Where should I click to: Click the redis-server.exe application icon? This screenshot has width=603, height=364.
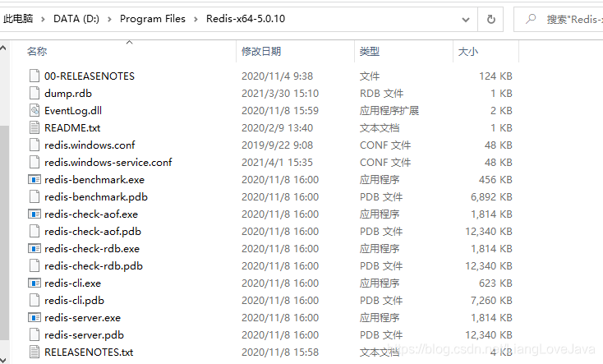[x=35, y=317]
